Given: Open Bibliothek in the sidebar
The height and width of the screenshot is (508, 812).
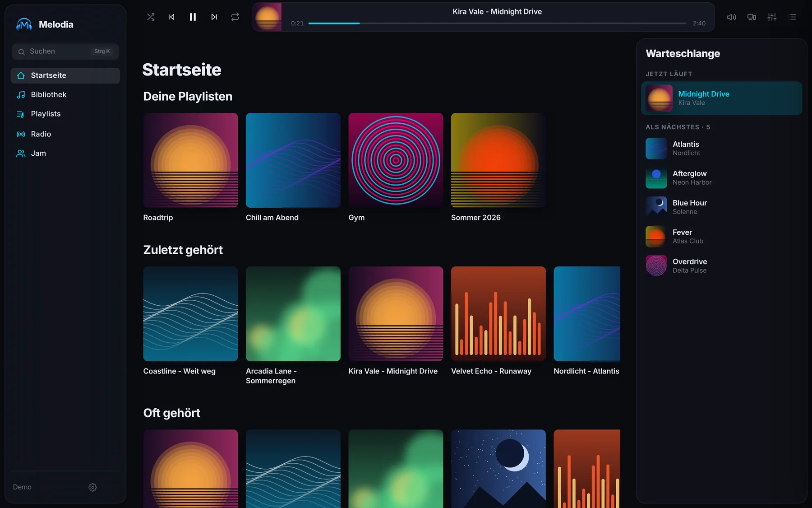Looking at the screenshot, I should coord(65,95).
